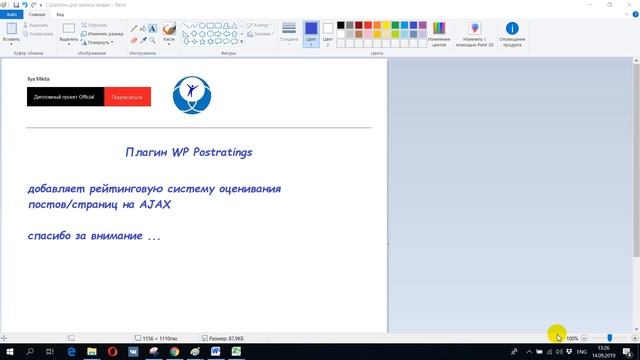This screenshot has width=640, height=360.
Task: Expand the Select dropdown arrow
Action: click(x=69, y=44)
